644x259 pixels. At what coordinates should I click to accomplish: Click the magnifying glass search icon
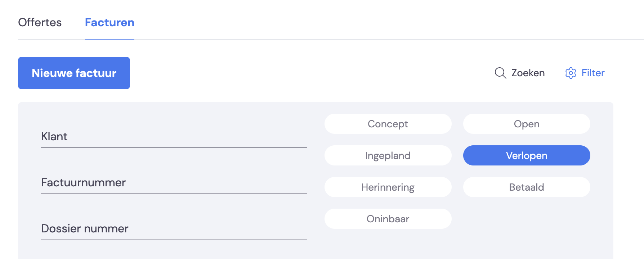tap(500, 73)
